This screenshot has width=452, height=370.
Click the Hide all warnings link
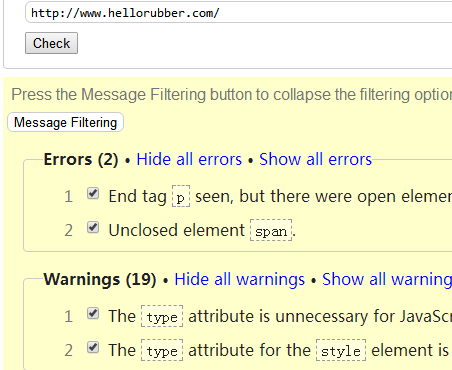[239, 279]
